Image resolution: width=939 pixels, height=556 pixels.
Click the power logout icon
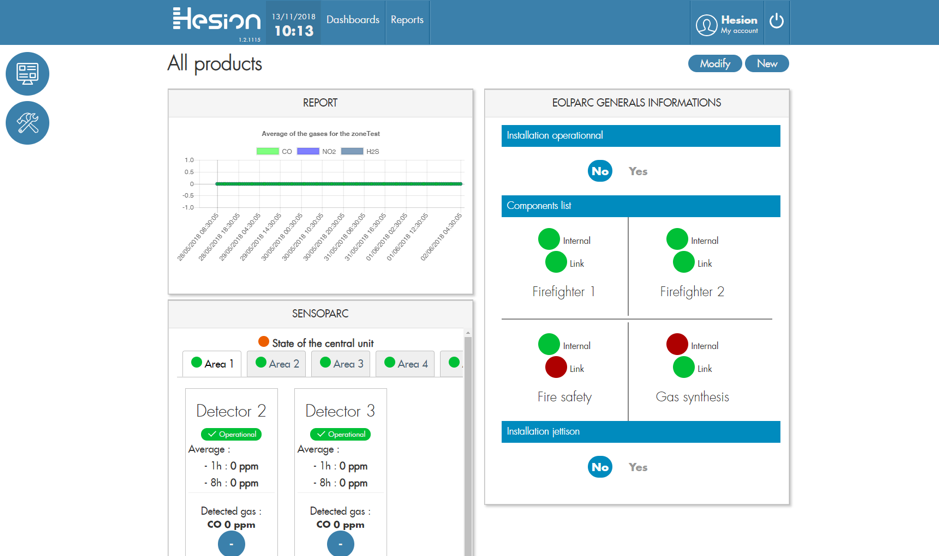(777, 21)
